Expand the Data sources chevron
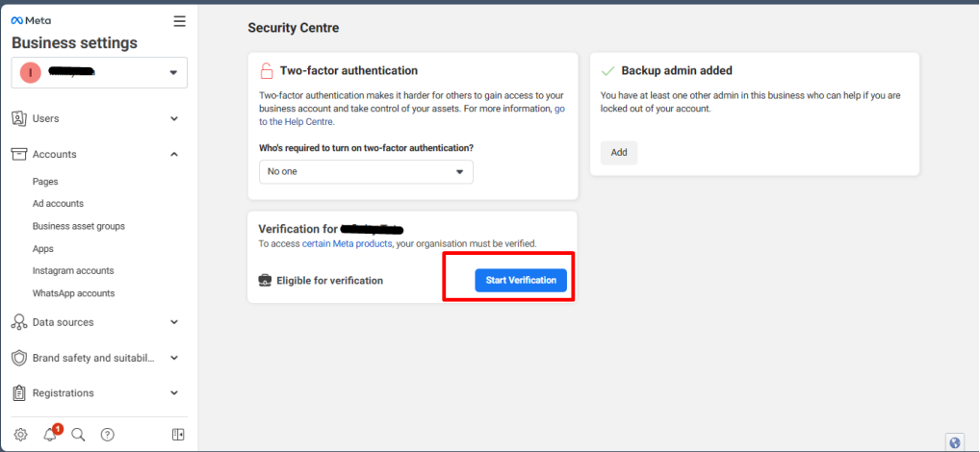The height and width of the screenshot is (452, 980). [174, 322]
